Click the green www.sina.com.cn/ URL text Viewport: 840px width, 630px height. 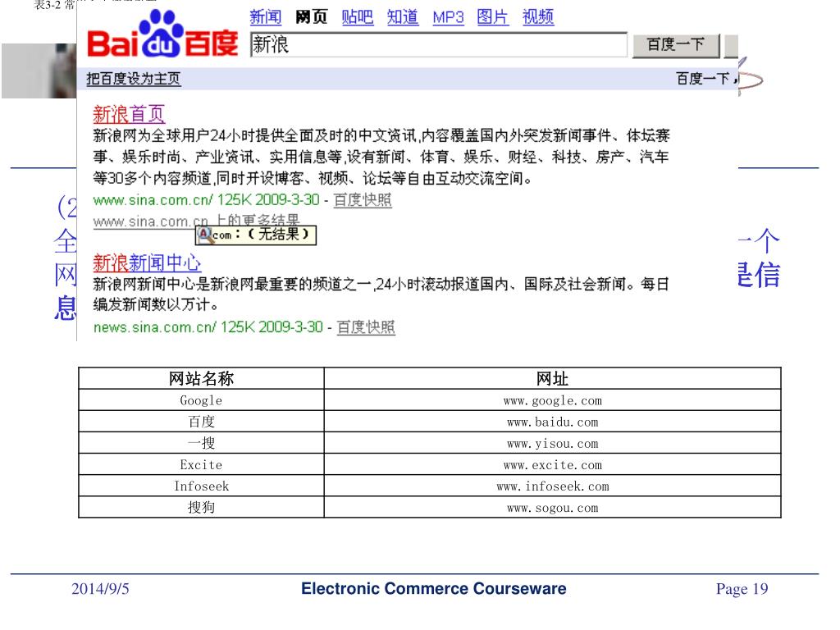[x=153, y=200]
